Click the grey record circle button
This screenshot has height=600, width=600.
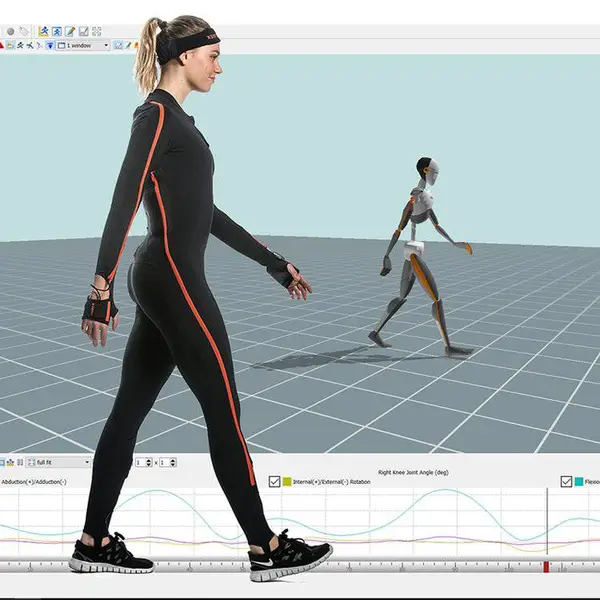(11, 31)
